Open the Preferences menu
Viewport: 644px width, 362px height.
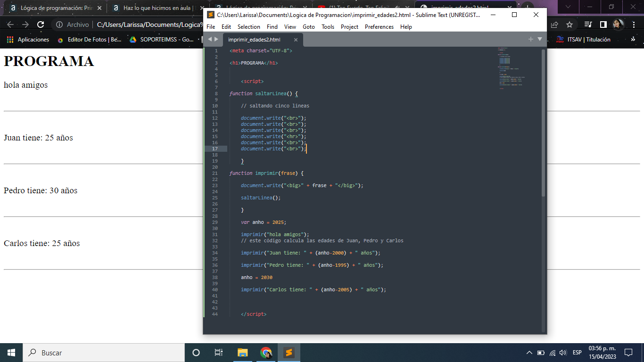coord(379,27)
